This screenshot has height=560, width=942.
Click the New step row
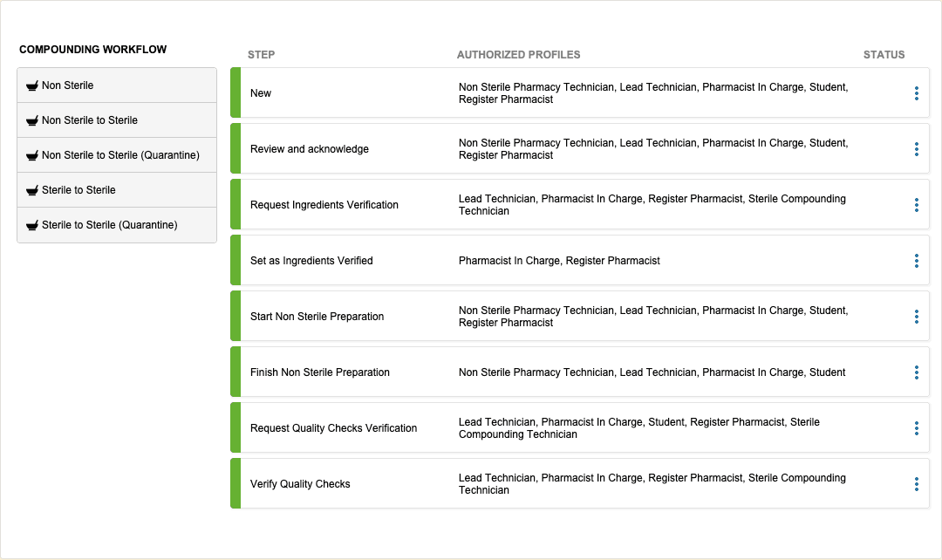pyautogui.click(x=261, y=93)
